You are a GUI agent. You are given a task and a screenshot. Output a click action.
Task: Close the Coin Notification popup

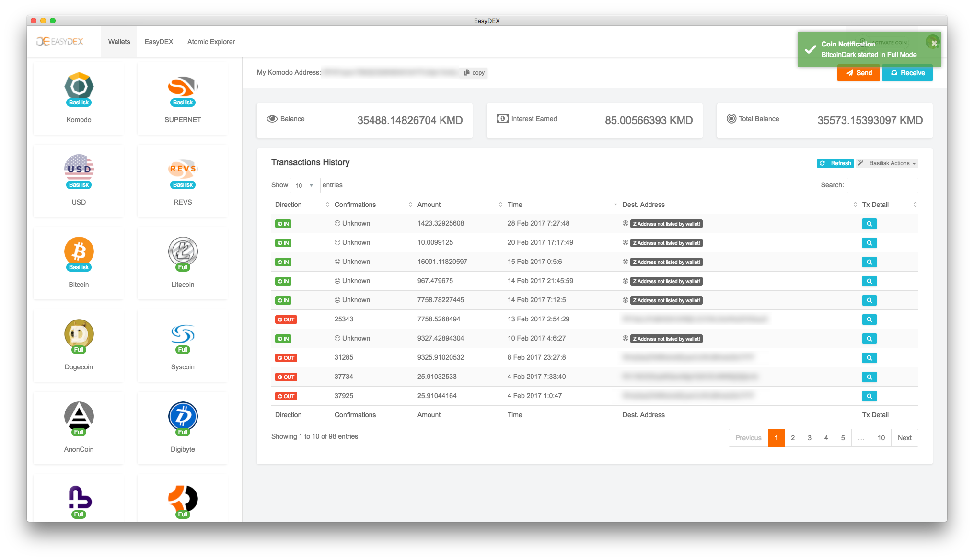pyautogui.click(x=933, y=43)
